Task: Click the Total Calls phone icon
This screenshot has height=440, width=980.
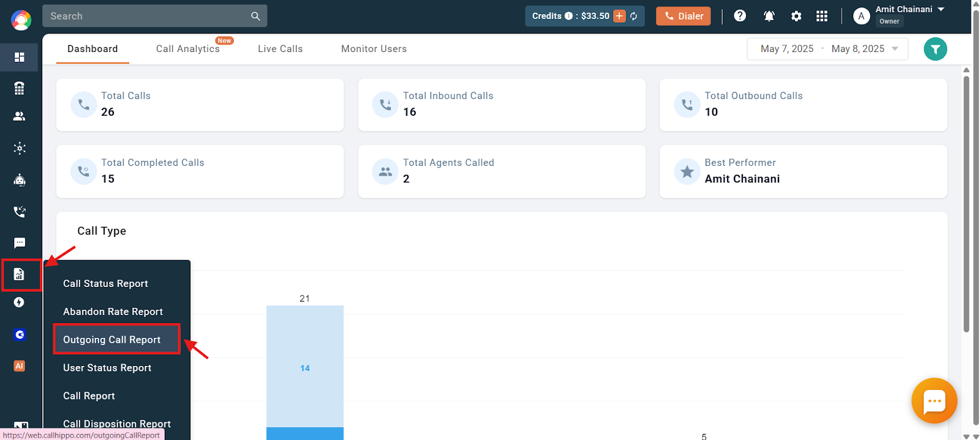Action: (84, 105)
